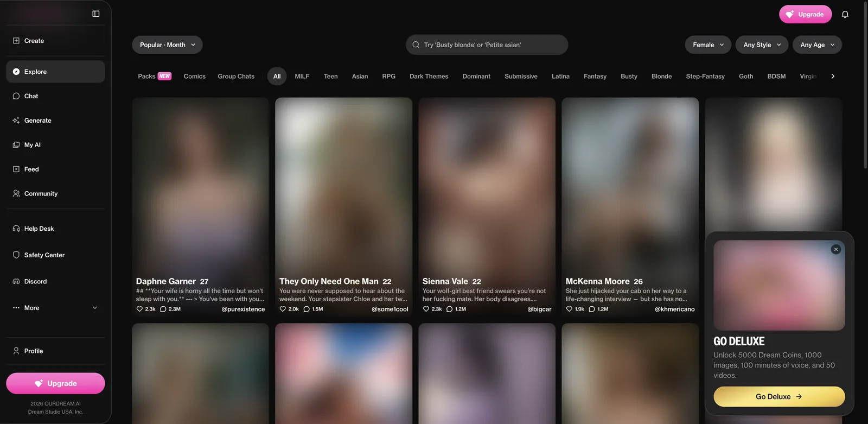
Task: Open the Any Age dropdown
Action: click(x=818, y=45)
